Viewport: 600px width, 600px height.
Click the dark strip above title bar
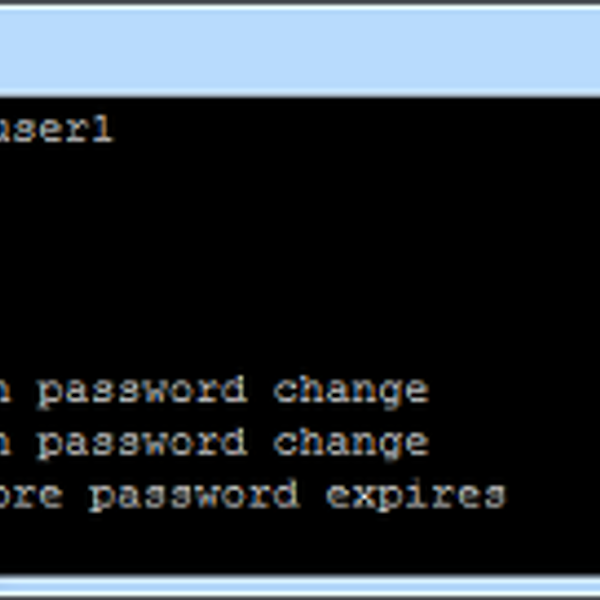coord(300,3)
